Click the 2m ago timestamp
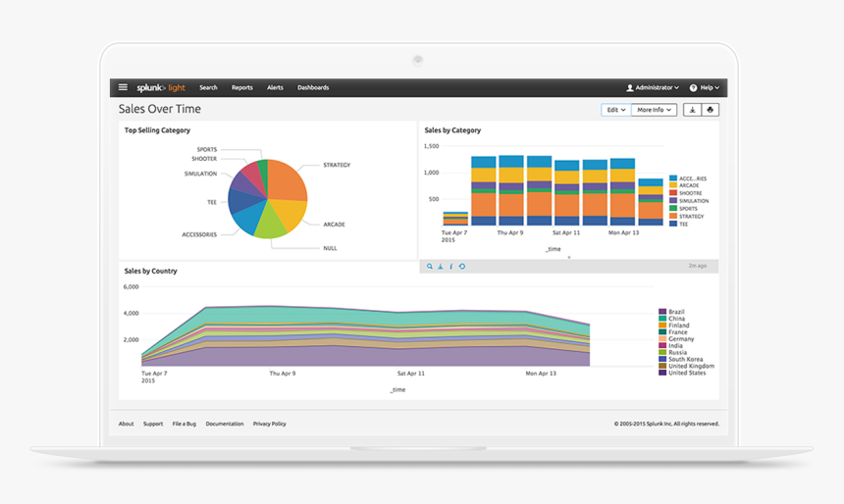The image size is (844, 504). [697, 266]
